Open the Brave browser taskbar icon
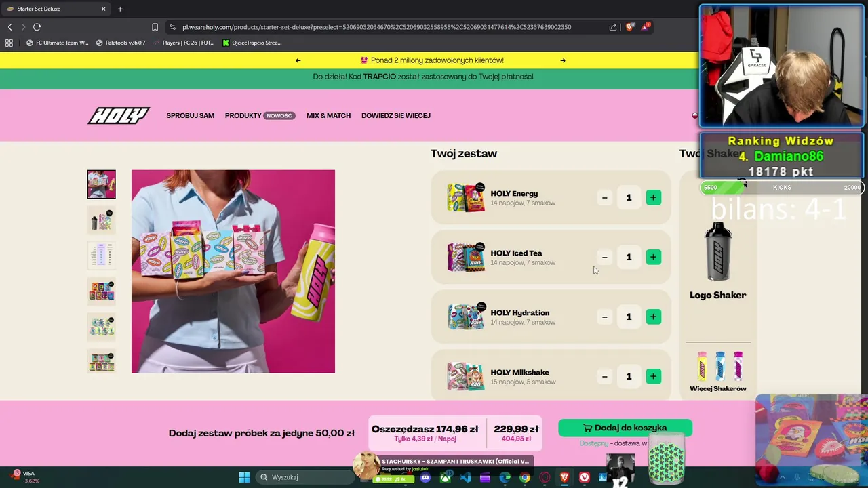The image size is (868, 488). pos(564,478)
